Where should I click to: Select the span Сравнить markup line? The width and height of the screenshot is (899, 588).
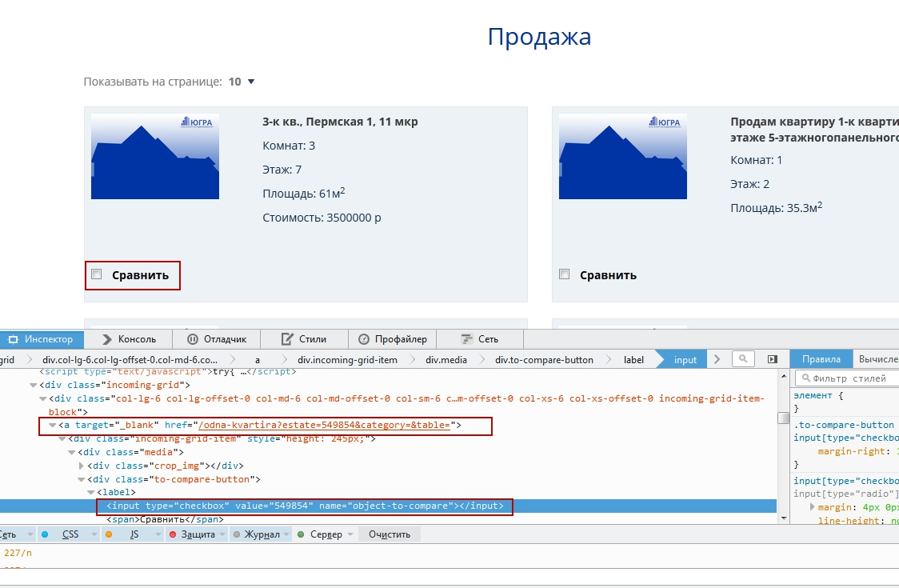[x=165, y=519]
